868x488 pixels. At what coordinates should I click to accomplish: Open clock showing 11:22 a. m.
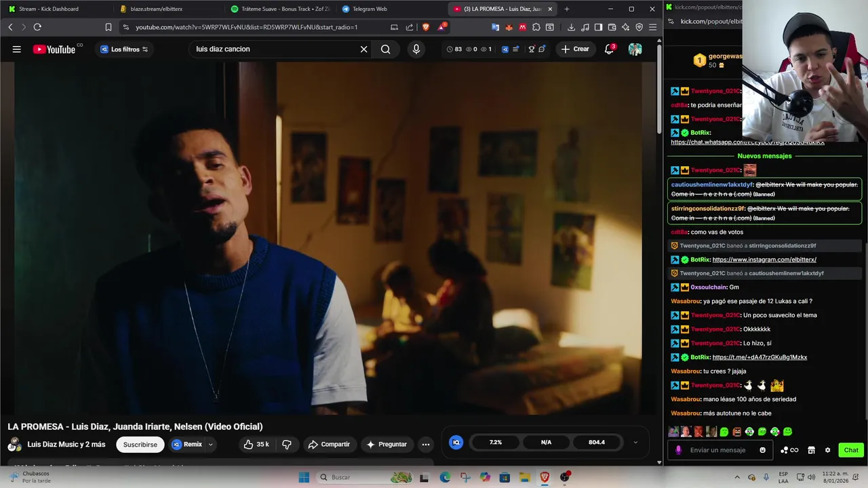pyautogui.click(x=837, y=477)
